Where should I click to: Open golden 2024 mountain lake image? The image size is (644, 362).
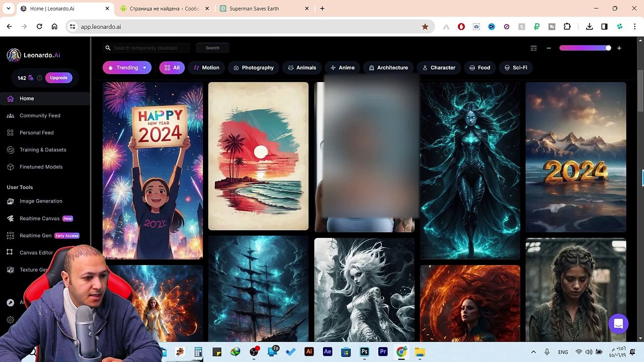[x=576, y=157]
